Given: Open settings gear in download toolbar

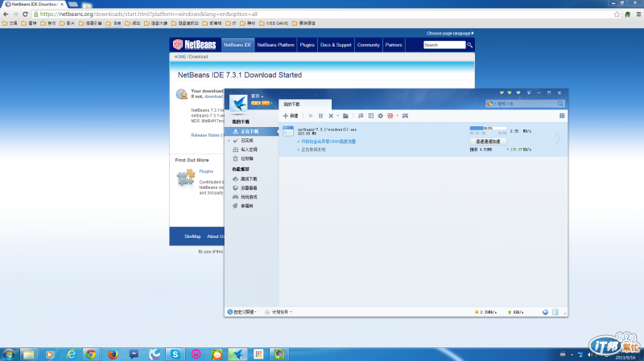Looking at the screenshot, I should pyautogui.click(x=380, y=116).
